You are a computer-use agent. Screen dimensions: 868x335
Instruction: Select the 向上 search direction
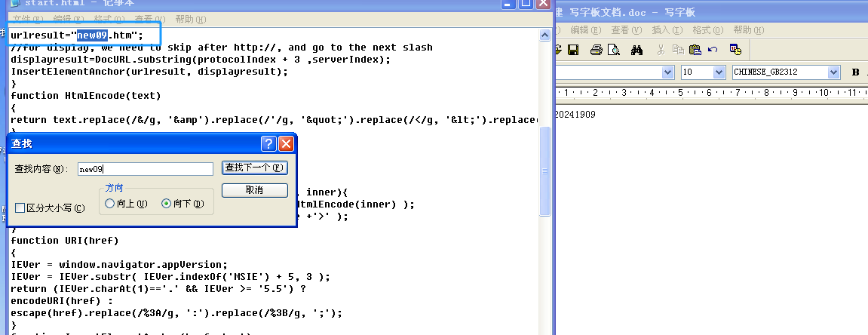[109, 204]
